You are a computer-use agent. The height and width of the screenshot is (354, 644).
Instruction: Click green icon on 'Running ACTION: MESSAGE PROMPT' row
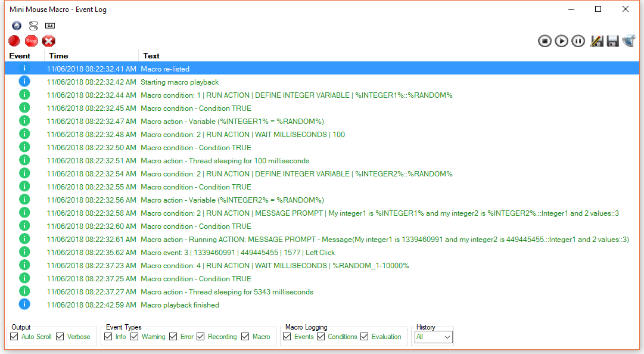click(24, 239)
